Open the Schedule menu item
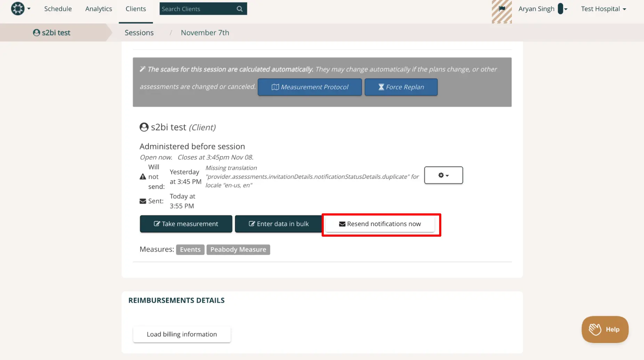Image resolution: width=644 pixels, height=360 pixels. click(x=58, y=9)
